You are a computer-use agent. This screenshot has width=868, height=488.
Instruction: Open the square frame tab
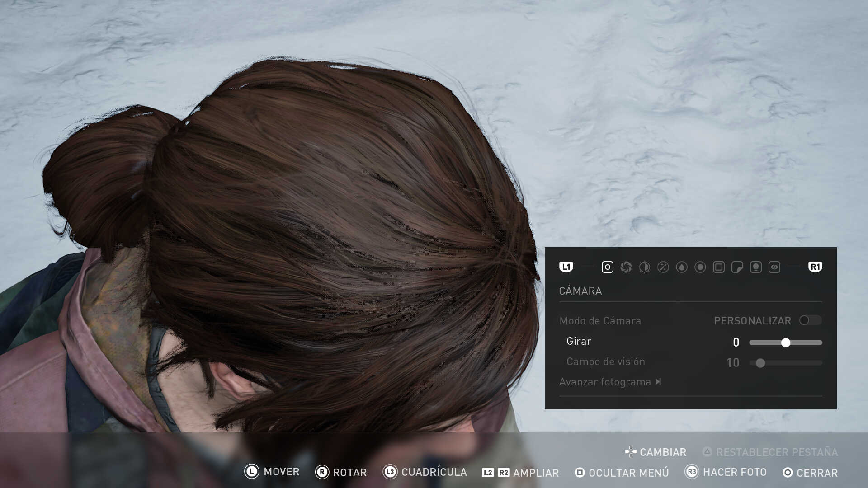(719, 267)
